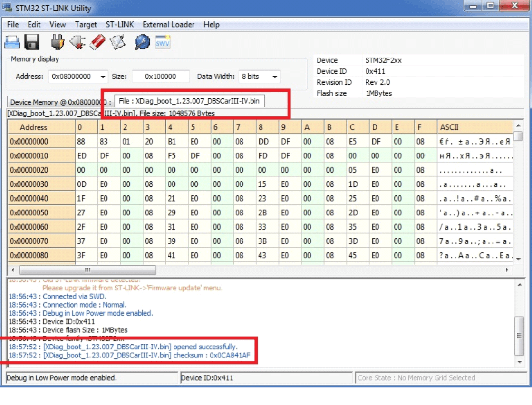Click the Rev 2.0 revision value
532x405 pixels.
tap(377, 82)
